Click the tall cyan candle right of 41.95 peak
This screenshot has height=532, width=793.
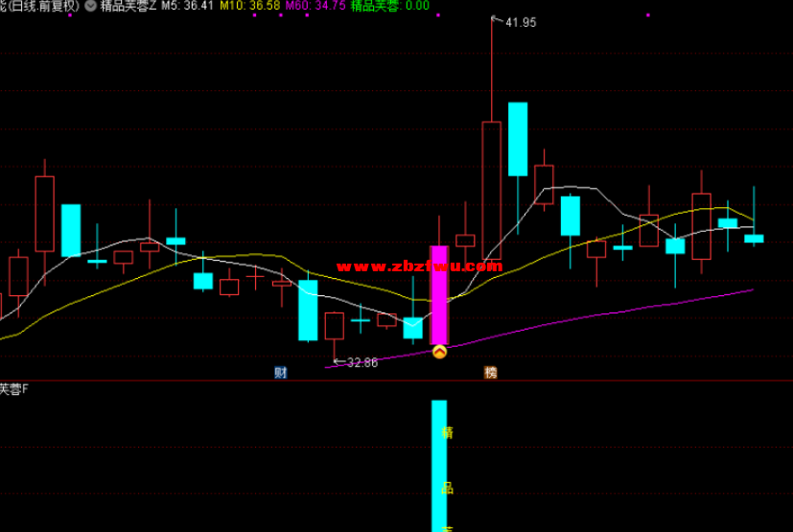tap(518, 139)
